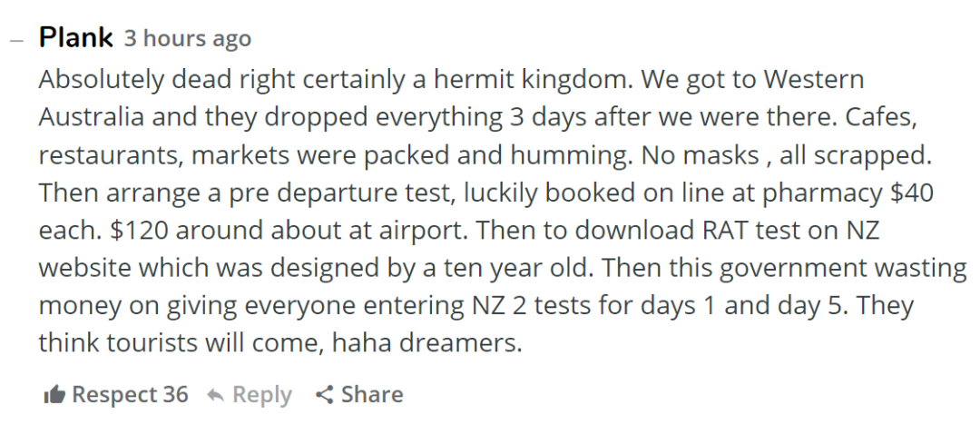The width and height of the screenshot is (980, 425).
Task: Collapse Plank's comment with the dash
Action: point(17,39)
